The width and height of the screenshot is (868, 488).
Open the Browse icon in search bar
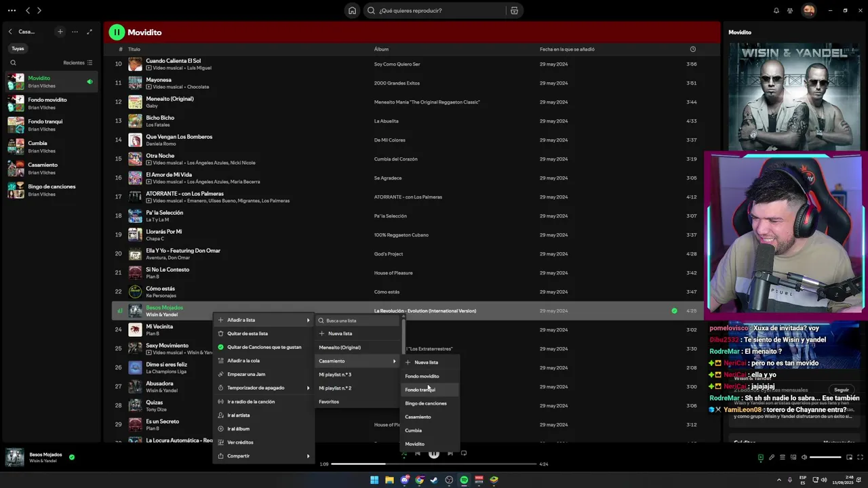pyautogui.click(x=514, y=10)
